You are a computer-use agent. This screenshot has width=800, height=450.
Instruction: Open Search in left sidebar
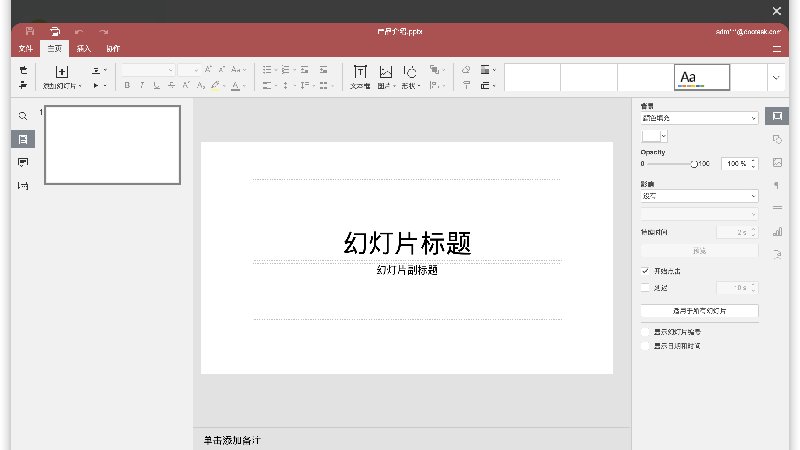coord(23,116)
